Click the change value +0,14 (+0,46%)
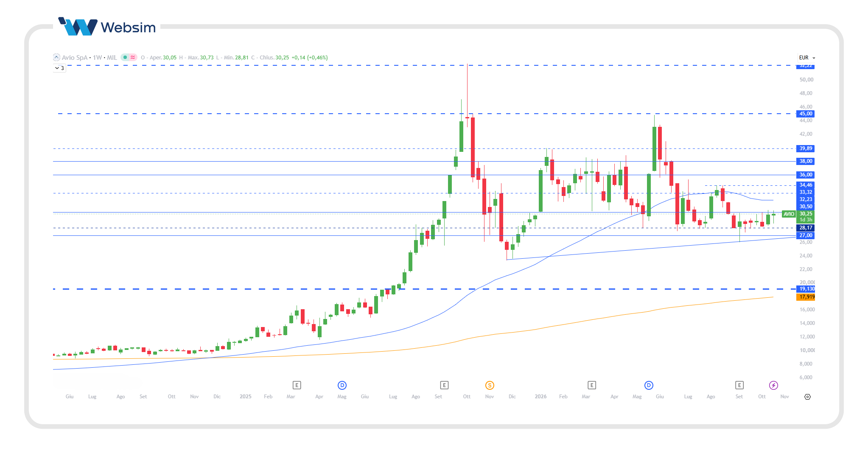This screenshot has width=868, height=453. coord(310,58)
